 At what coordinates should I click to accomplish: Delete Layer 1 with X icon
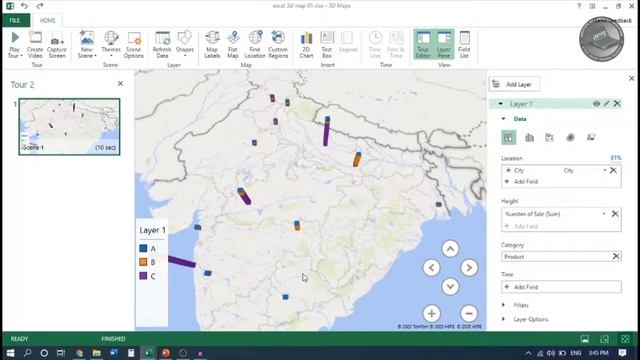pyautogui.click(x=617, y=104)
